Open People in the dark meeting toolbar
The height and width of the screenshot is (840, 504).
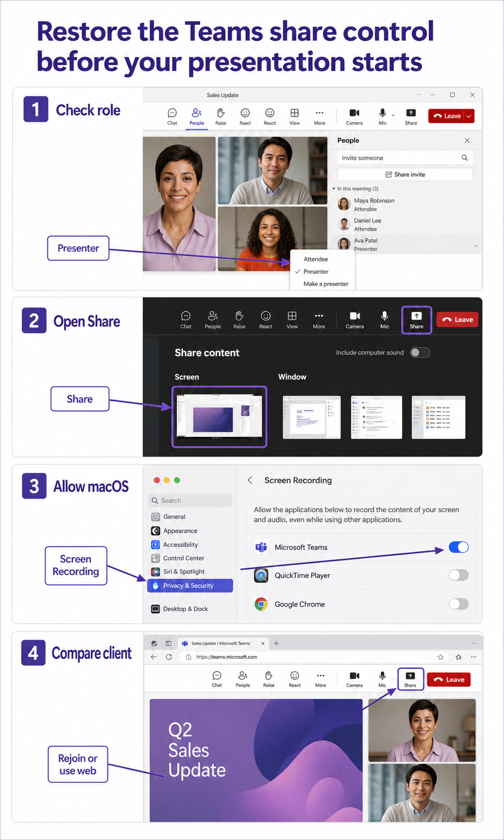213,320
